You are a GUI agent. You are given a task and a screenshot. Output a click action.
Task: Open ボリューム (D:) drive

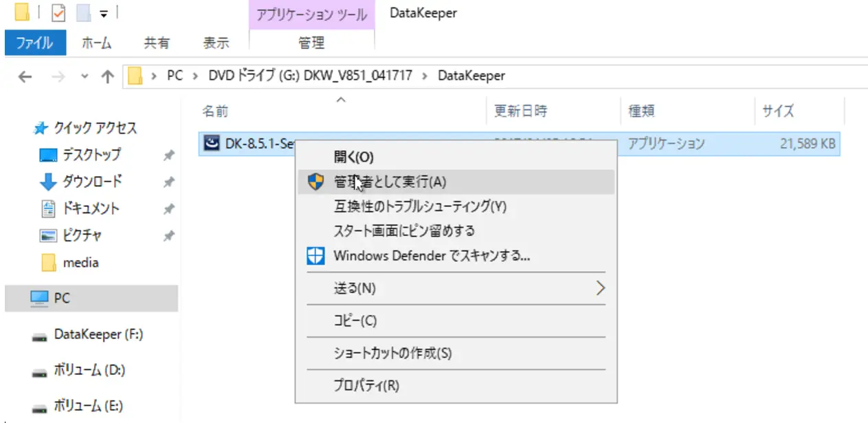pos(89,370)
